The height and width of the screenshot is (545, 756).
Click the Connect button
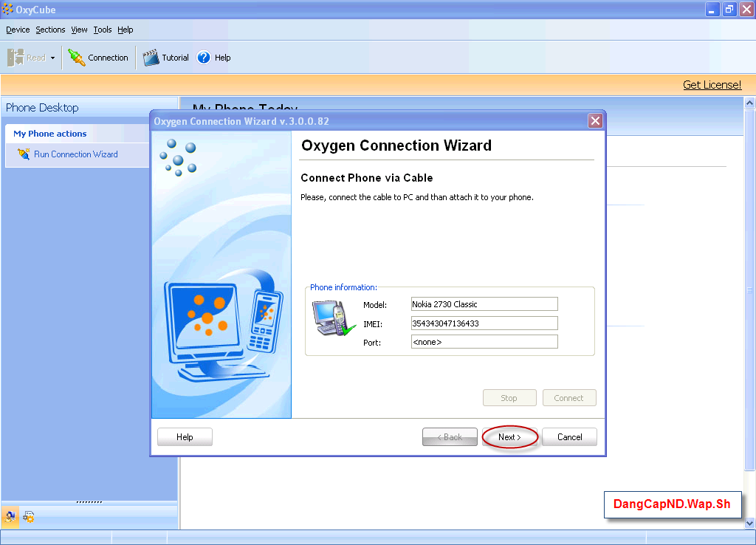coord(569,398)
